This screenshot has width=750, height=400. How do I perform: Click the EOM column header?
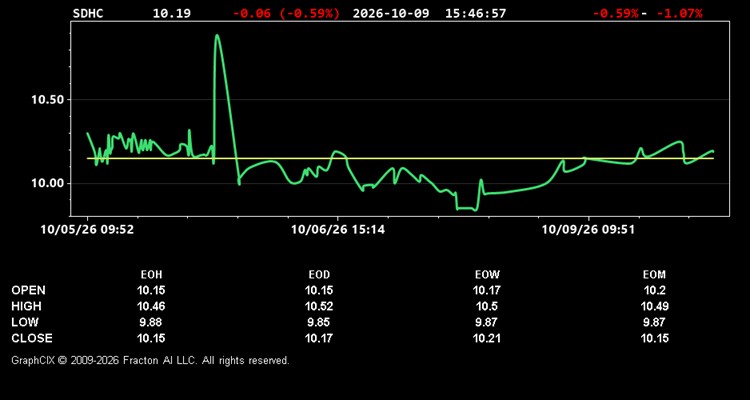654,275
